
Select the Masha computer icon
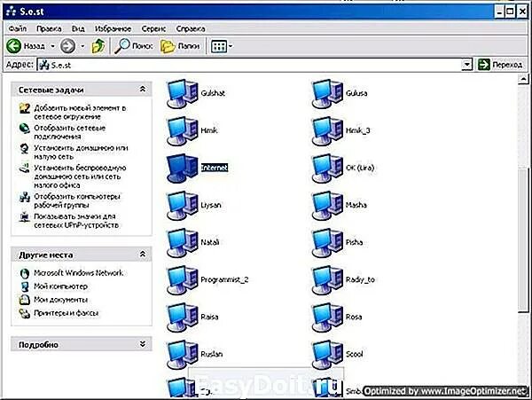coord(327,206)
